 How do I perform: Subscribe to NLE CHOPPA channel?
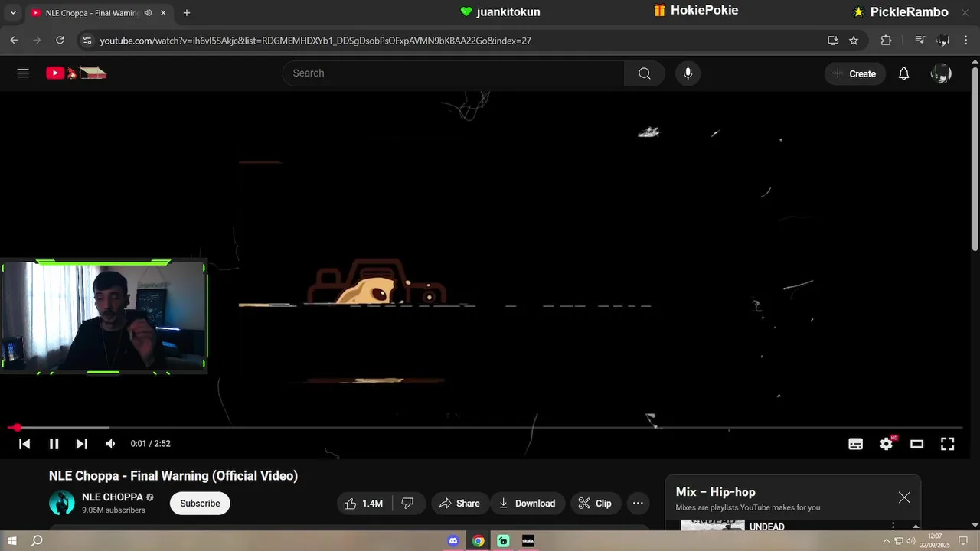pos(200,504)
